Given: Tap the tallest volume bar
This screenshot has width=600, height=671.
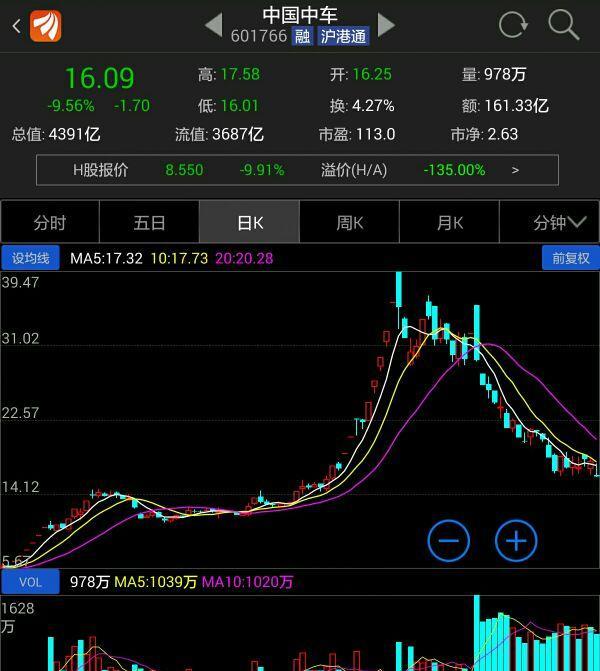Looking at the screenshot, I should (x=477, y=633).
